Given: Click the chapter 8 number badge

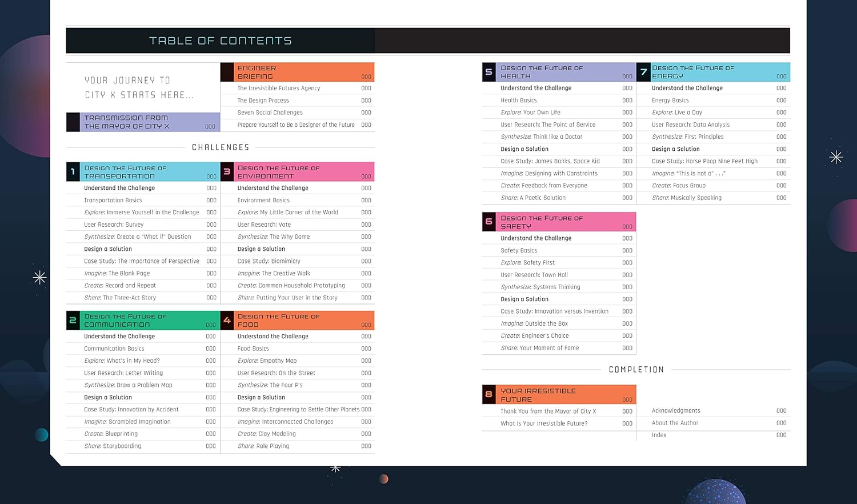Looking at the screenshot, I should pyautogui.click(x=488, y=394).
